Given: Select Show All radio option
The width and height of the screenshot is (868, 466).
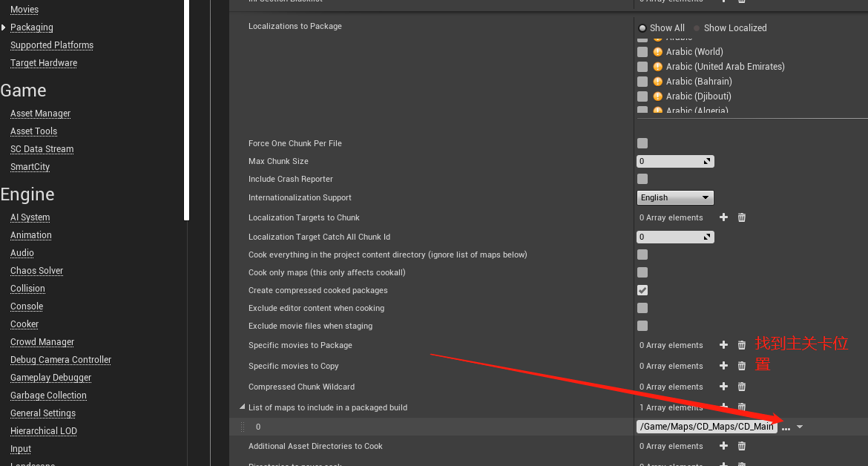Looking at the screenshot, I should 662,27.
